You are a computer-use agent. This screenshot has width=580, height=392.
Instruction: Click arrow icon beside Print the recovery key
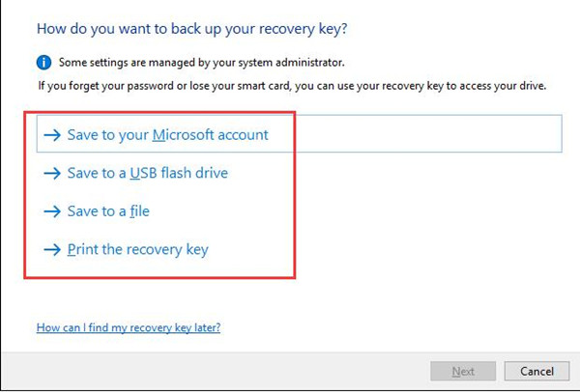click(52, 250)
